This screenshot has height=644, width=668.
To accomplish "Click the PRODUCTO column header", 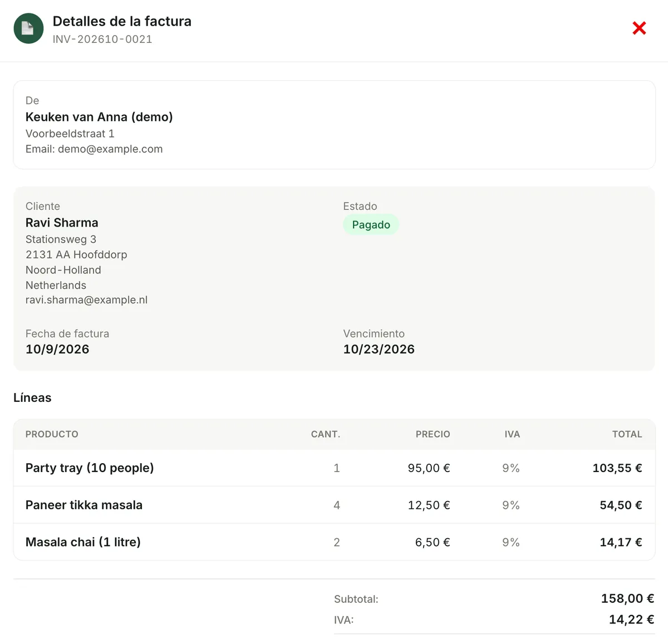I will 52,434.
